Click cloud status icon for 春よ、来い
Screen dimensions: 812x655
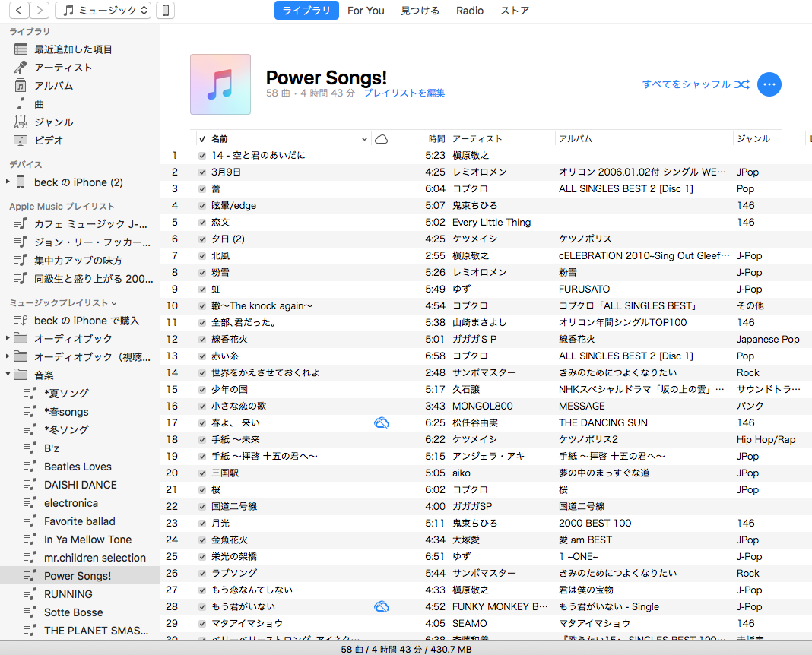click(x=382, y=422)
